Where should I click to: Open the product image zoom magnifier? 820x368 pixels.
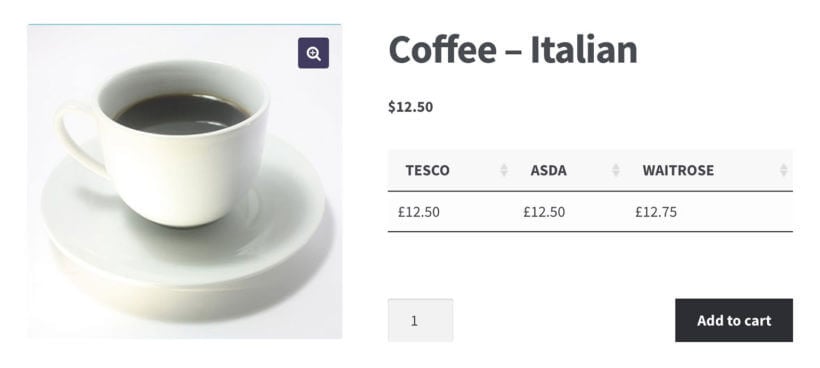(313, 53)
